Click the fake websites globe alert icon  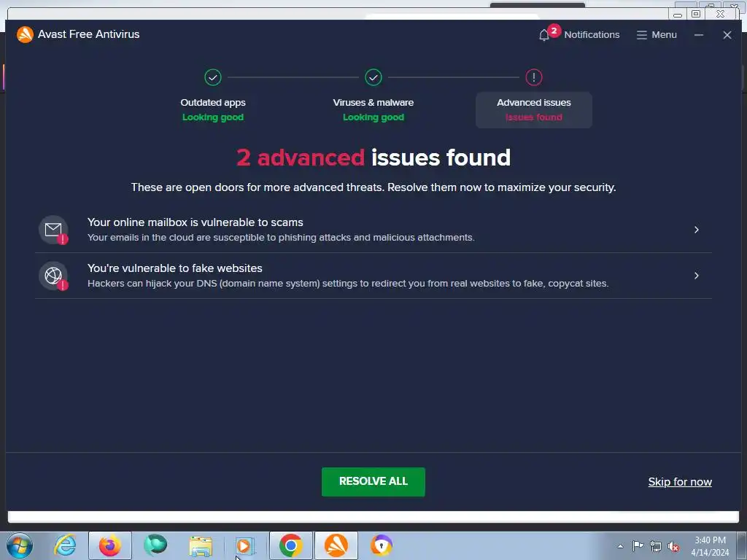(x=53, y=276)
